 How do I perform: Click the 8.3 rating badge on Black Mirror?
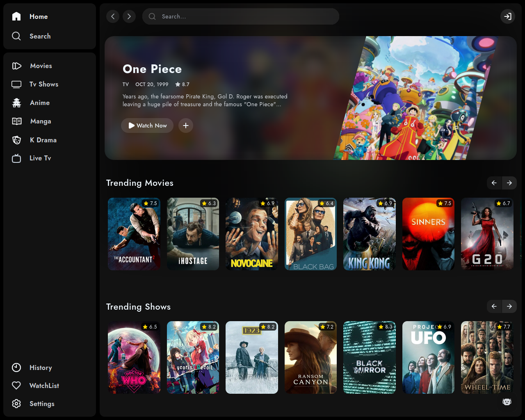click(386, 327)
